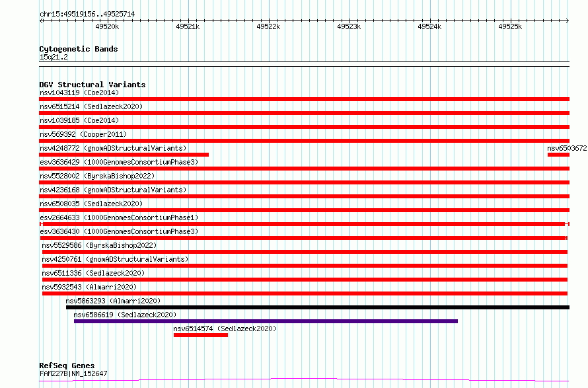Viewport: 588px width, 388px height.
Task: Open variant label nsv6514574 (Sedlazeck2020)
Action: [225, 329]
